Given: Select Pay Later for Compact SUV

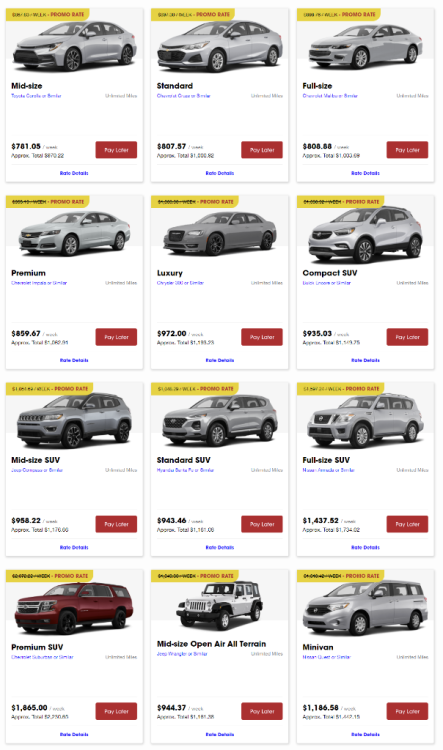Looking at the screenshot, I should tap(407, 337).
